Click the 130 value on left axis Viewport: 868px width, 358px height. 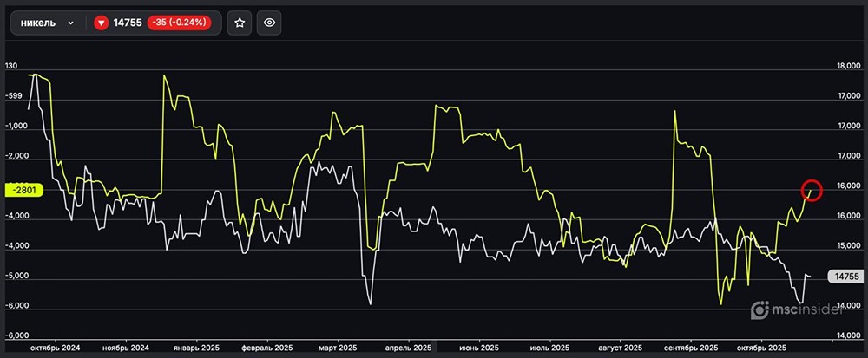(x=11, y=67)
